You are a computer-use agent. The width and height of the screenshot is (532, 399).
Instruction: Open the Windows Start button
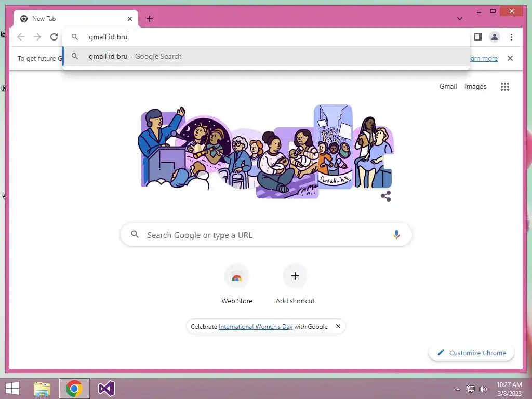tap(12, 389)
